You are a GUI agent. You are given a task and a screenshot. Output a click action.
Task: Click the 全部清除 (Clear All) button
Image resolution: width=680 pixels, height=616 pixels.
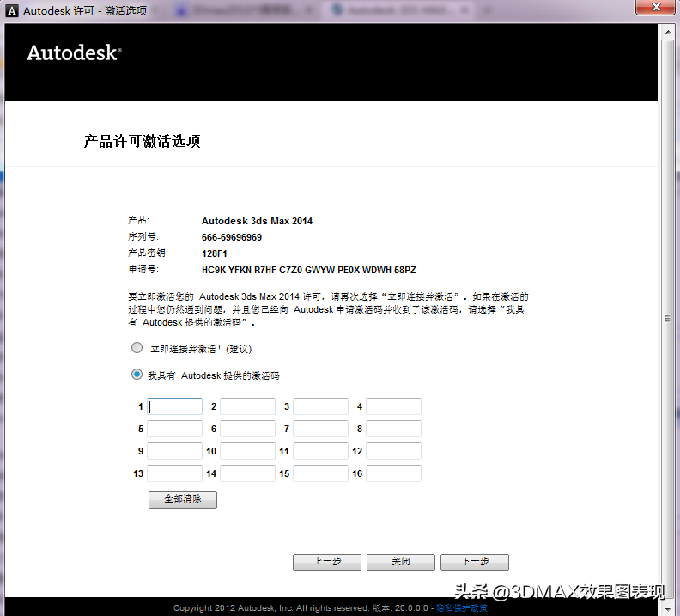click(x=183, y=499)
